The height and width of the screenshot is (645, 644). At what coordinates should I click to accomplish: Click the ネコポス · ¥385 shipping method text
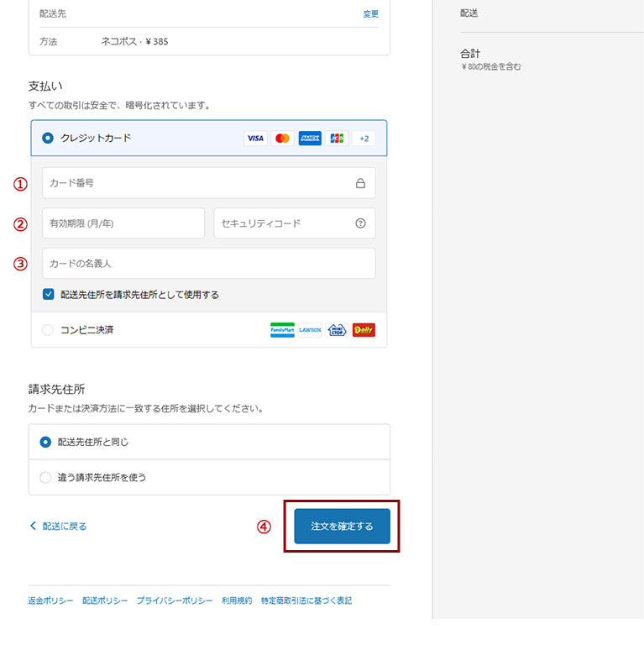click(134, 41)
